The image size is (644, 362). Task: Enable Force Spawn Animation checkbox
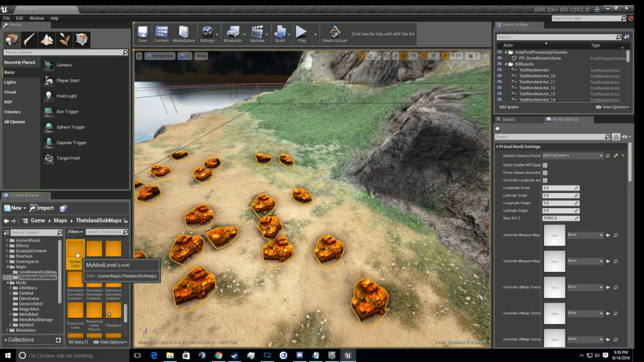click(x=545, y=172)
